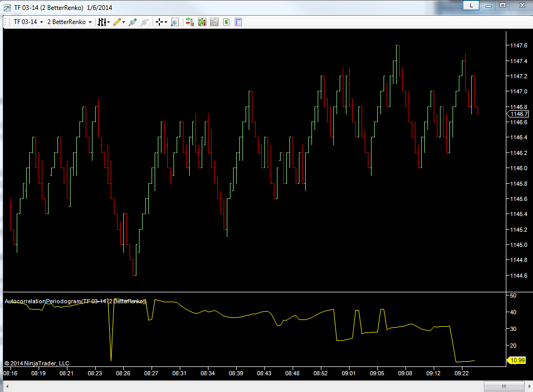Click the horizontal scrollbar thumb
This screenshot has width=533, height=392.
pyautogui.click(x=504, y=387)
